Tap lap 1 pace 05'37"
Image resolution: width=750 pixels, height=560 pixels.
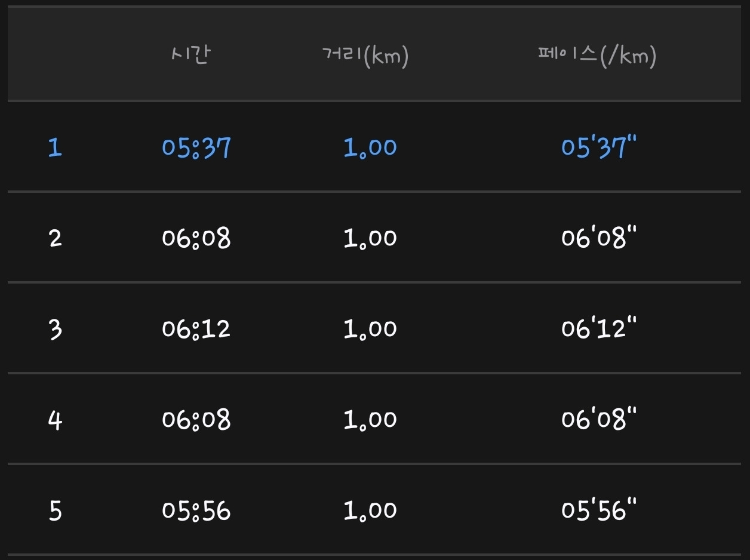point(599,146)
